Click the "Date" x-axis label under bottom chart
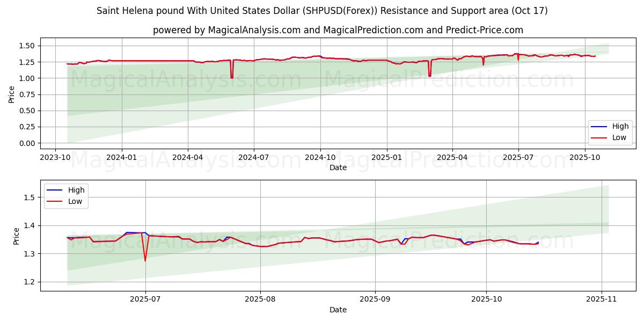Image resolution: width=644 pixels, height=322 pixels. point(338,310)
